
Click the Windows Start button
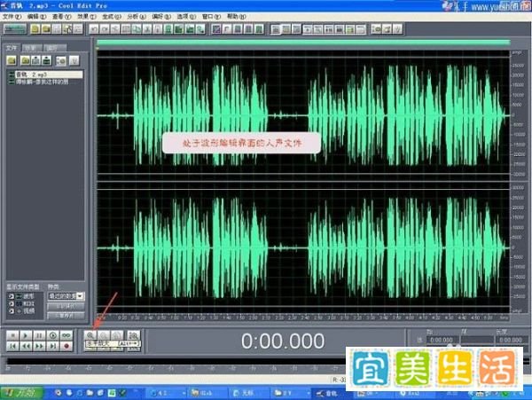(21, 393)
